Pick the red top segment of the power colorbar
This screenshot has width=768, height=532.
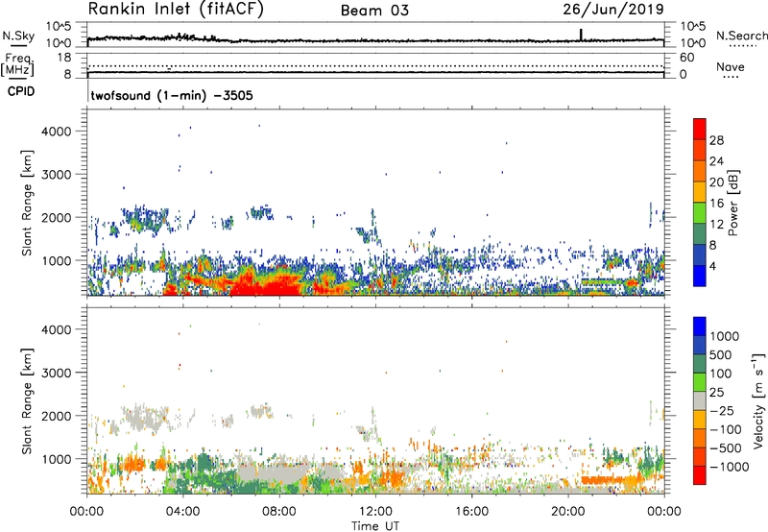pos(700,129)
